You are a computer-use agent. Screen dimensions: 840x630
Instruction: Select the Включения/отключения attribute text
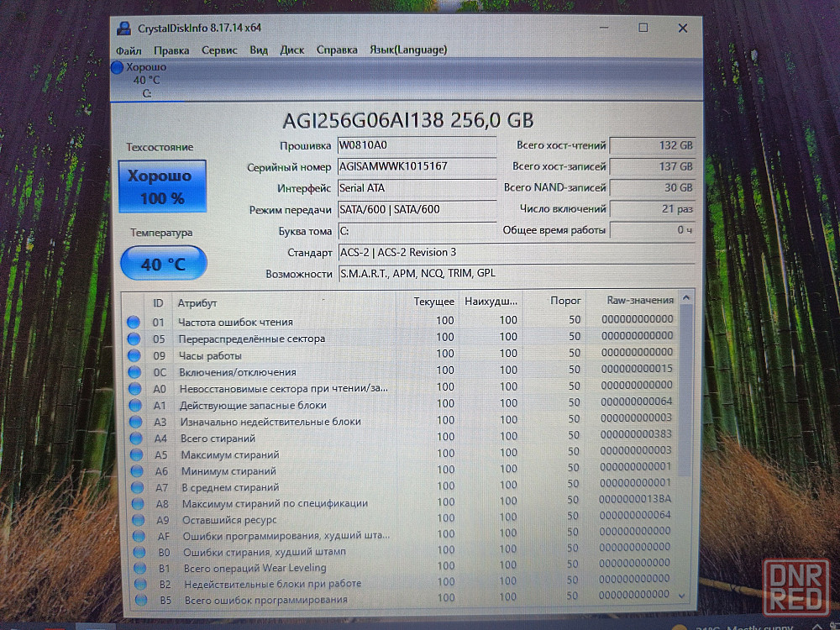pos(238,372)
